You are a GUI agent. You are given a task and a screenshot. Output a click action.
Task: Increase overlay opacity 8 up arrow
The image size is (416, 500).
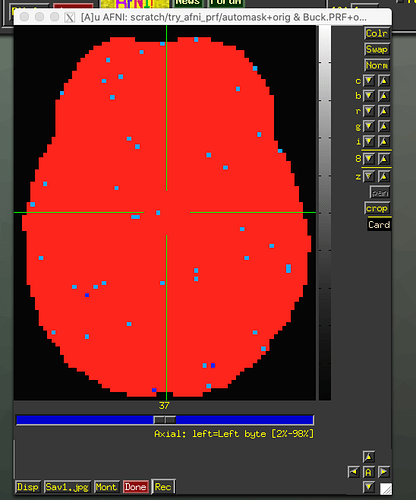pos(384,159)
